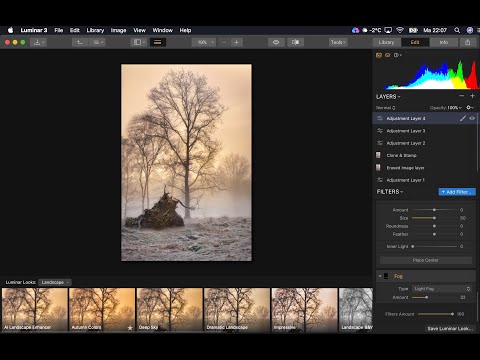The image size is (480, 360).
Task: Toggle the before/after compare button
Action: coord(295,42)
